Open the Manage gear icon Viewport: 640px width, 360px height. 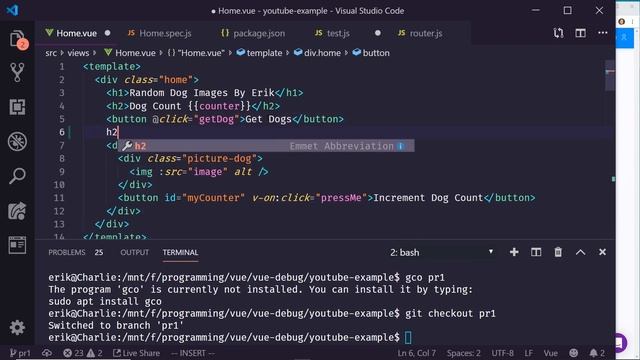(x=17, y=327)
